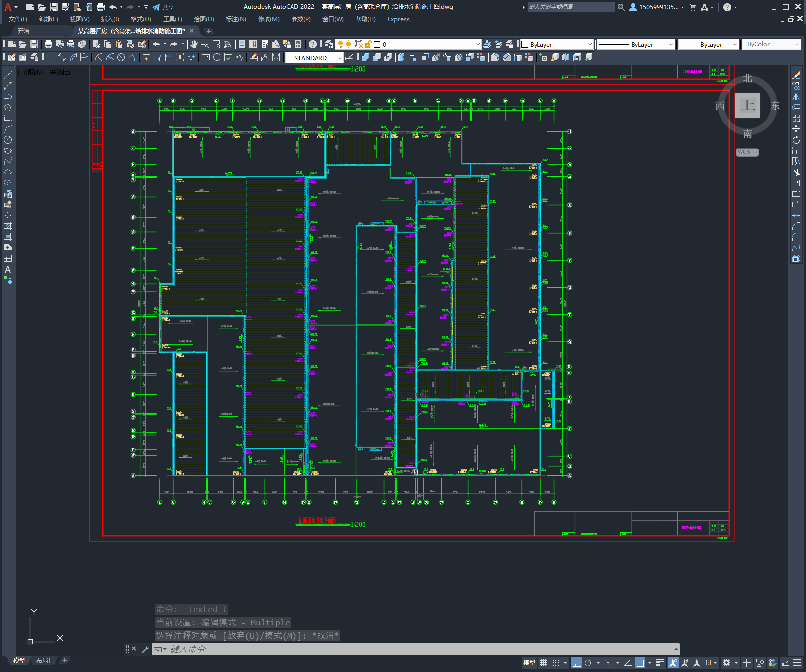This screenshot has width=806, height=672.
Task: Toggle object snap tracking in status bar
Action: tap(628, 663)
